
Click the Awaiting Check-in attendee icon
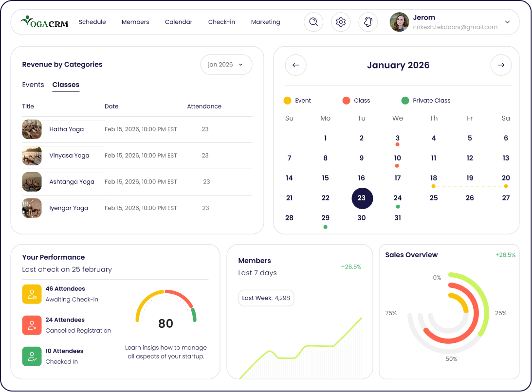pyautogui.click(x=32, y=294)
